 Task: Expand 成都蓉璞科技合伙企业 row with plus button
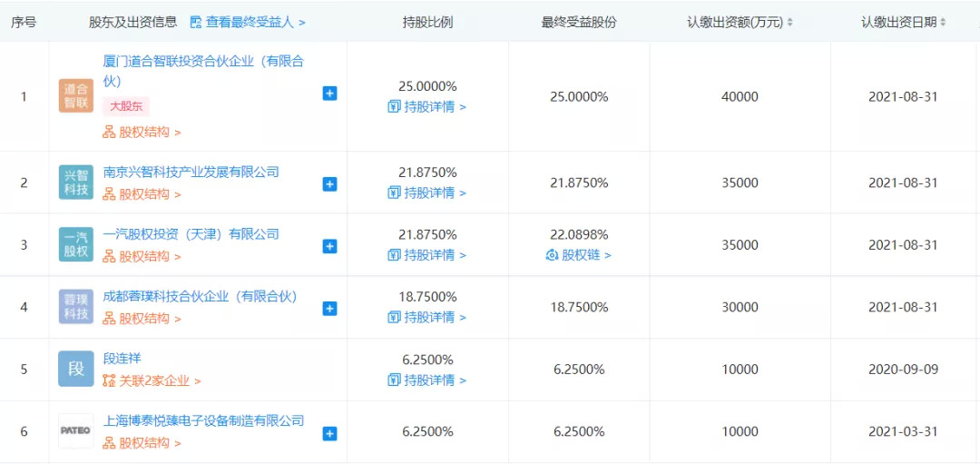tap(329, 309)
